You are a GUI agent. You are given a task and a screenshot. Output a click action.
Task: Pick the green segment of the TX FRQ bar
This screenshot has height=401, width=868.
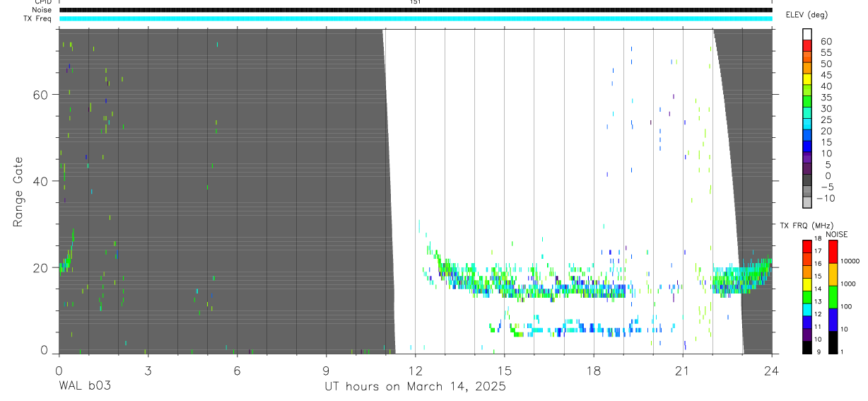click(807, 296)
